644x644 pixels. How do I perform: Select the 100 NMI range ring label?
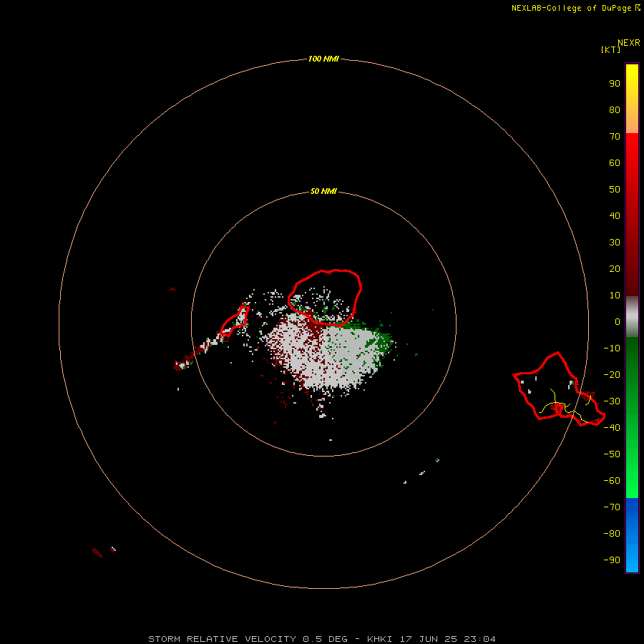coord(323,59)
